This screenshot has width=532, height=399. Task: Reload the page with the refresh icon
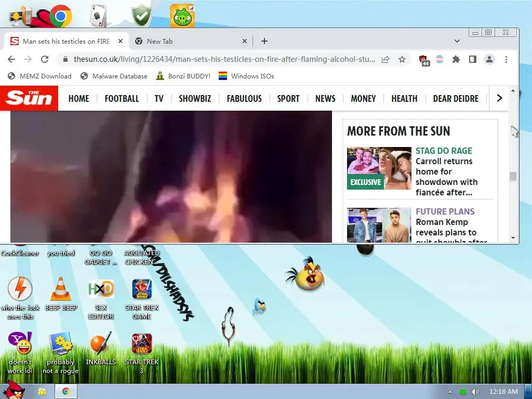(45, 59)
